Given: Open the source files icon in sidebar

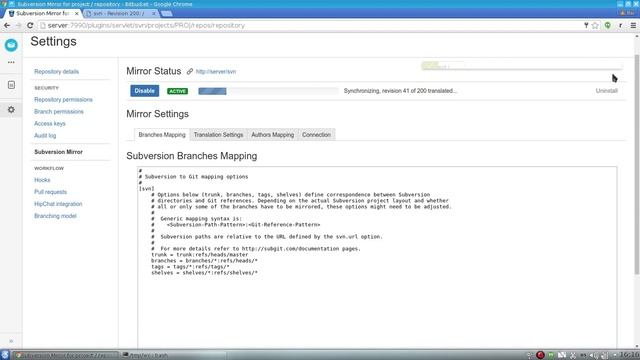Looking at the screenshot, I should [11, 85].
